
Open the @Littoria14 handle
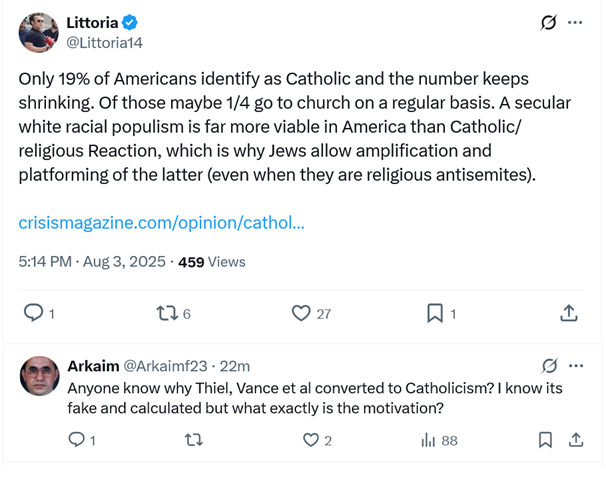click(x=106, y=43)
